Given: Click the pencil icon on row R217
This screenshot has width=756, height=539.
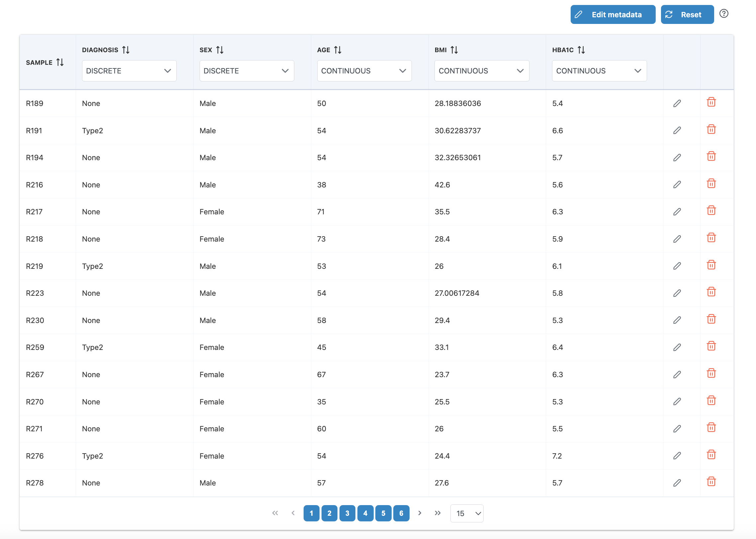Looking at the screenshot, I should point(677,212).
